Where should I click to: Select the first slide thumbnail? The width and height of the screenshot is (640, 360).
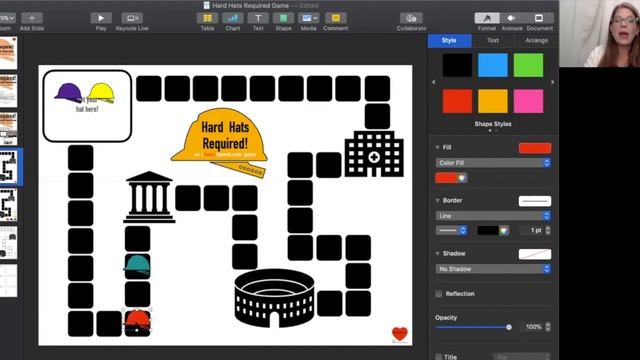point(8,53)
